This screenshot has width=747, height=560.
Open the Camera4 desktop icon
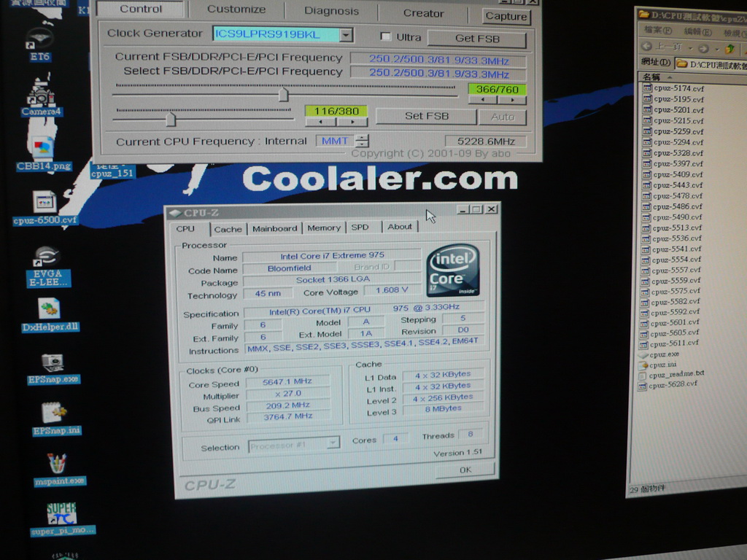(42, 96)
